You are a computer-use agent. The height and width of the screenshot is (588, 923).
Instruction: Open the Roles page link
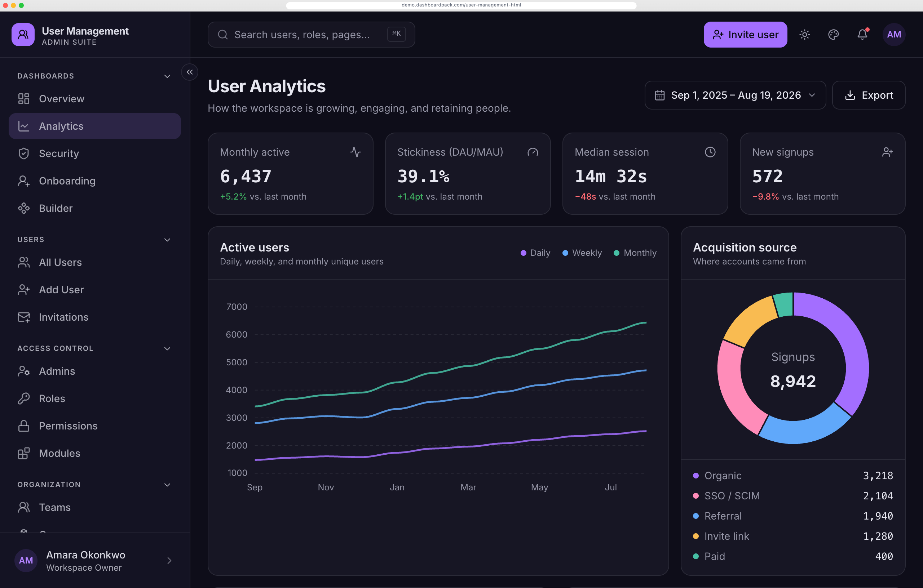(95, 398)
